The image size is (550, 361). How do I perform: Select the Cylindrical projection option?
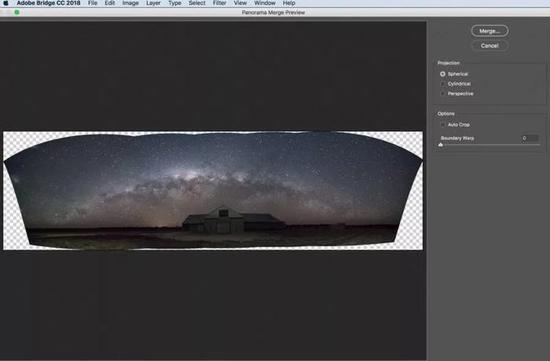(443, 84)
